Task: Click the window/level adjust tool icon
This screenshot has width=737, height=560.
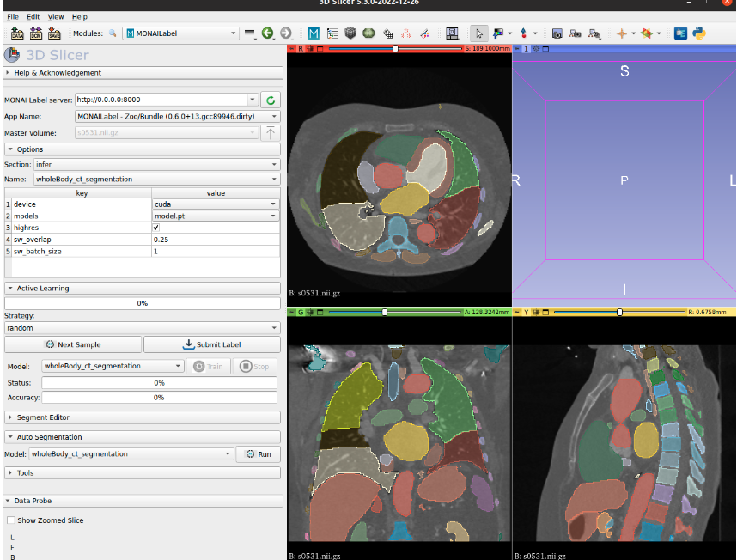Action: 497,33
